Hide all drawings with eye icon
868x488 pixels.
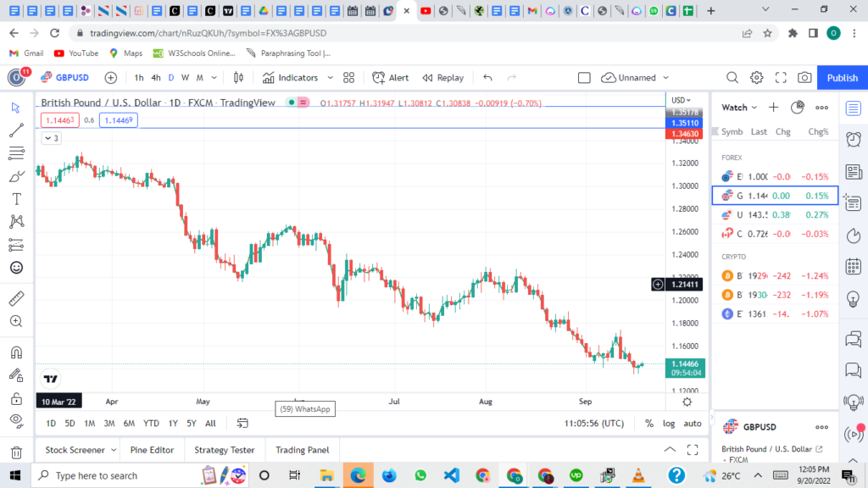(16, 421)
